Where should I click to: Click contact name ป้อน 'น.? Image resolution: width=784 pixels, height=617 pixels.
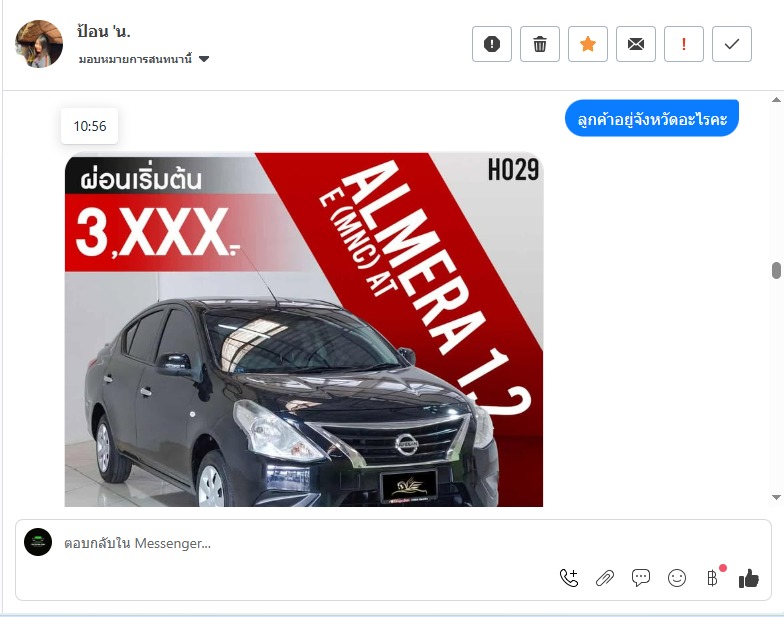click(x=104, y=32)
